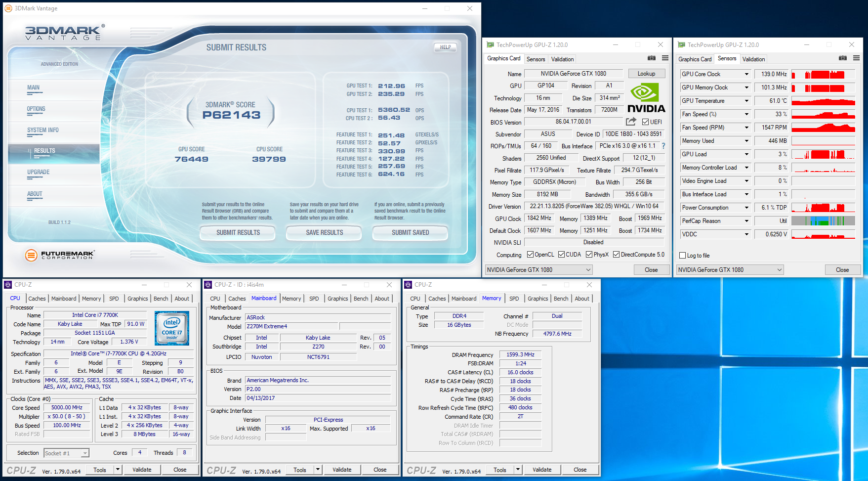Click the Name field showing NVIDIA GeForce GTX 1080

coord(573,74)
